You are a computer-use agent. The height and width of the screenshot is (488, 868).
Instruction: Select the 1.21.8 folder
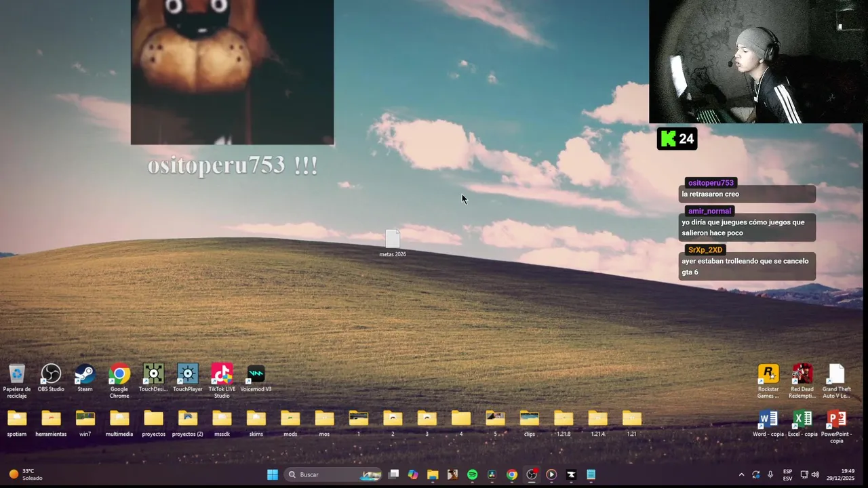pos(564,424)
